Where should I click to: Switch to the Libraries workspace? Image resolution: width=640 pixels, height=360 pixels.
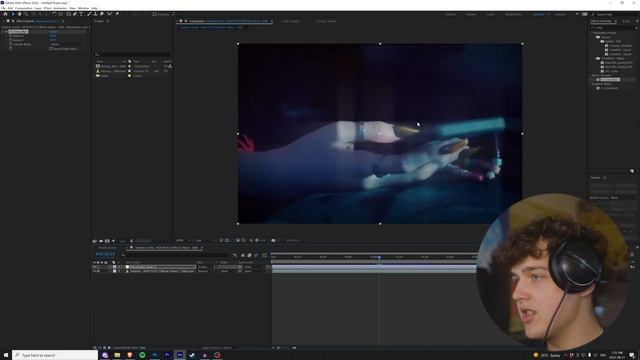click(x=560, y=14)
